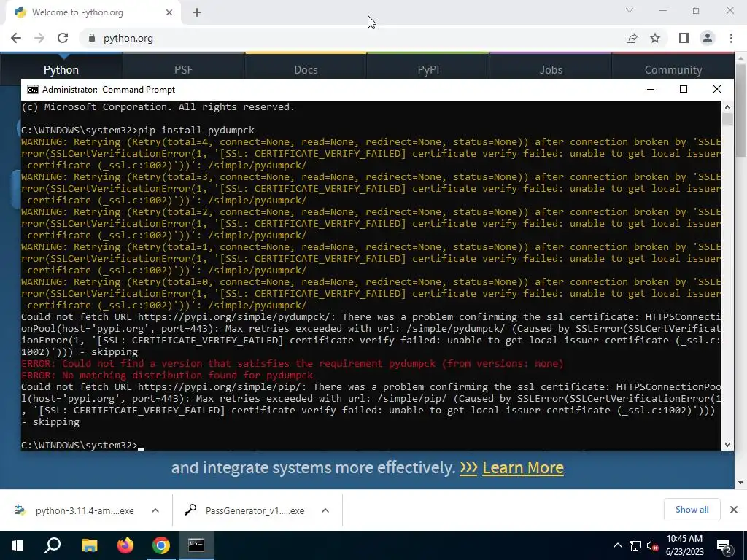Open Windows taskbar search
The image size is (747, 560).
click(53, 545)
